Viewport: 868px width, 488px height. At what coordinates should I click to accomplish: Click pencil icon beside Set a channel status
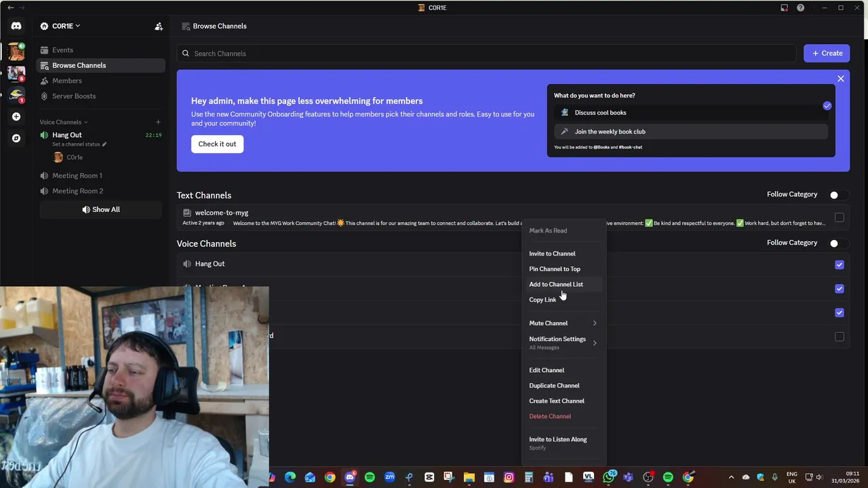104,144
